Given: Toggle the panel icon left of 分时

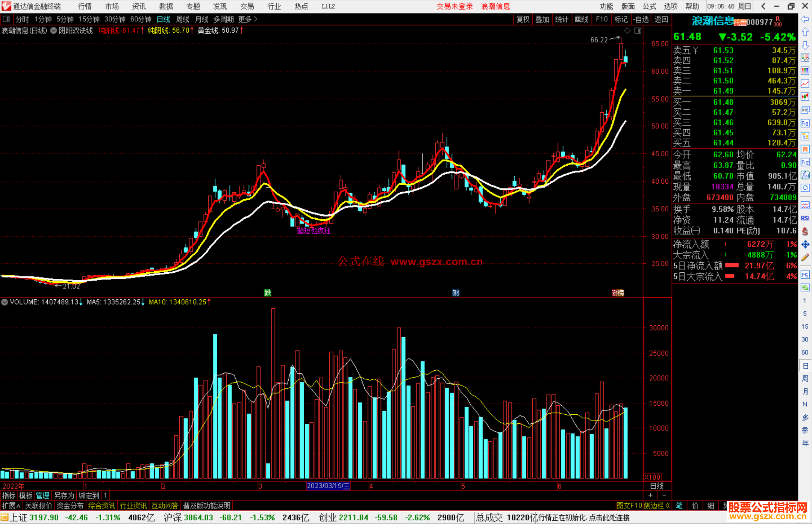Looking at the screenshot, I should pos(6,19).
